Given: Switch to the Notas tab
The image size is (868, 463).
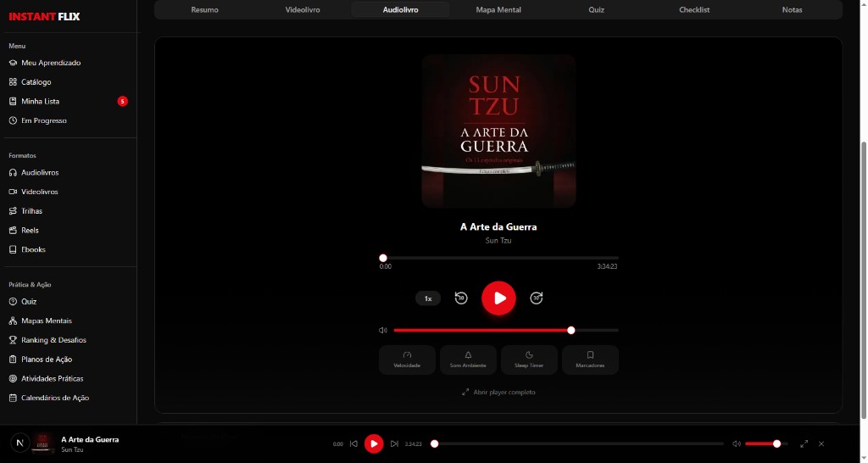Looking at the screenshot, I should pyautogui.click(x=793, y=9).
